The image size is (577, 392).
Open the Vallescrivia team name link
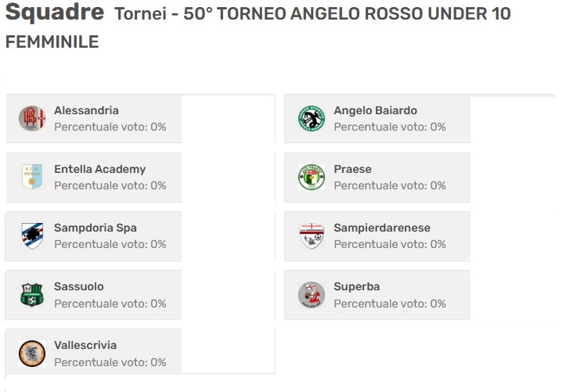(85, 345)
